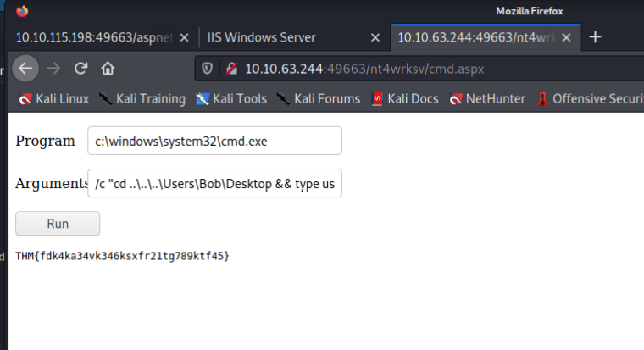644x350 pixels.
Task: Click the insecure connection padlock icon
Action: [x=229, y=68]
